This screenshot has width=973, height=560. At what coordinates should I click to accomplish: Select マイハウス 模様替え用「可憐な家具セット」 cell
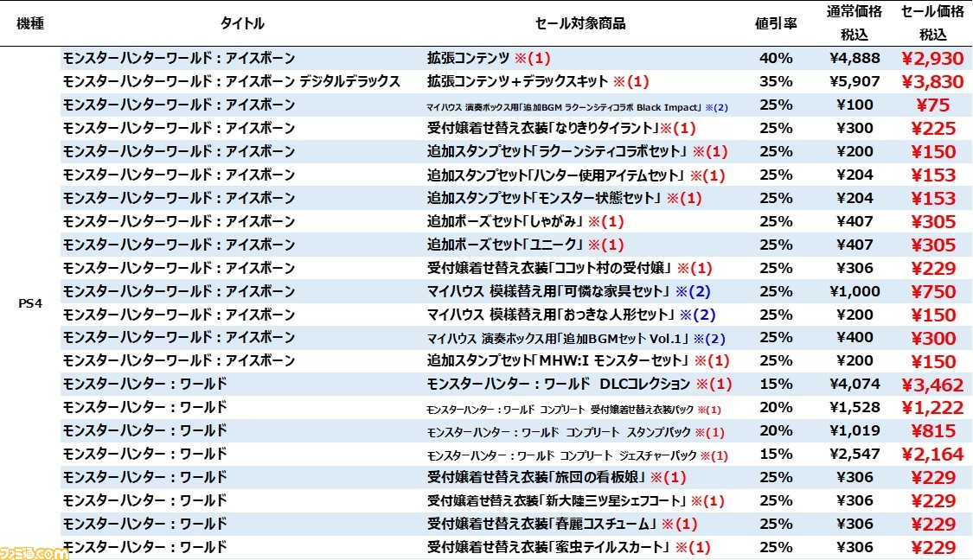pos(569,291)
